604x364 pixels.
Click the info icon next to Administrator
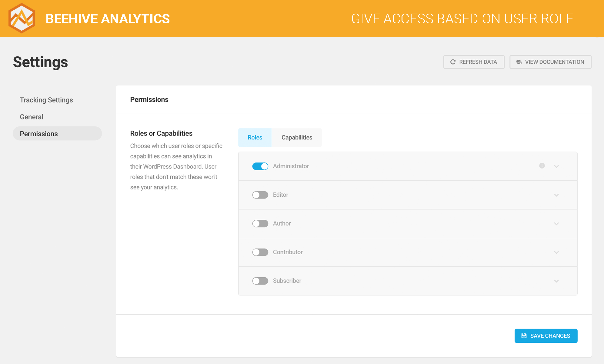(x=542, y=165)
